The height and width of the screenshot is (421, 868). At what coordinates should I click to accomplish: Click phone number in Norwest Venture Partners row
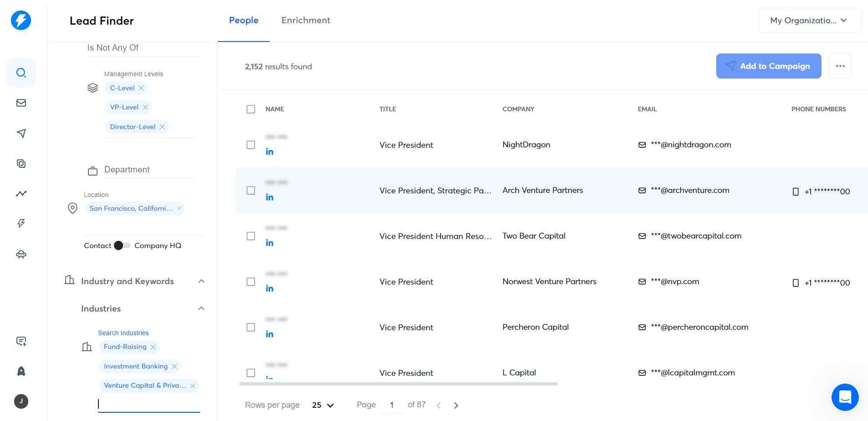827,283
